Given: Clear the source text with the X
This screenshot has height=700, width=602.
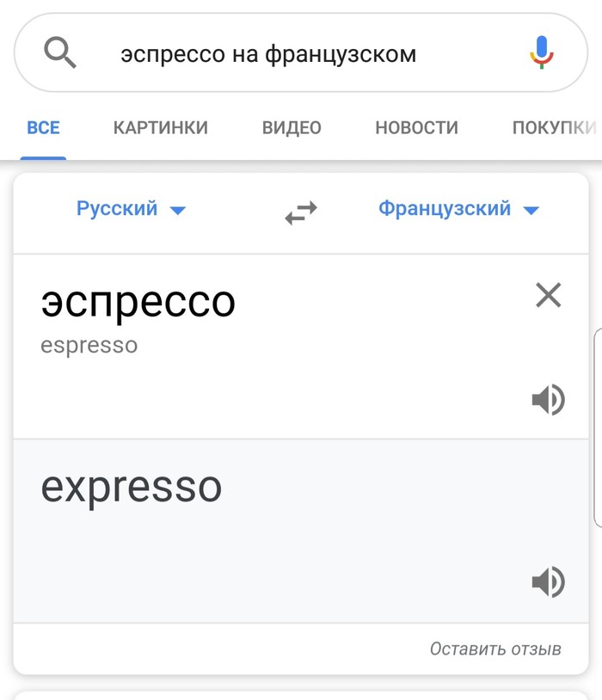Looking at the screenshot, I should point(549,296).
